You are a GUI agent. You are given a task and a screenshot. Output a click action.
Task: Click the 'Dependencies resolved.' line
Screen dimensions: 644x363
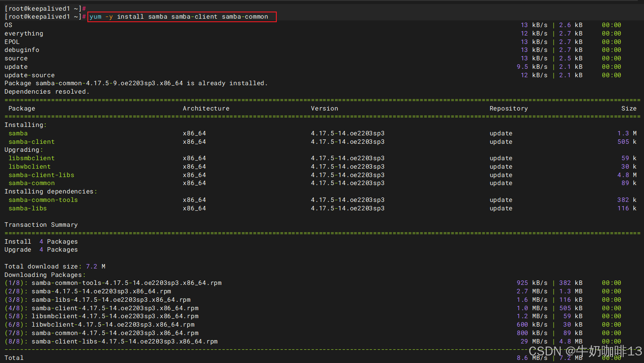(x=47, y=92)
